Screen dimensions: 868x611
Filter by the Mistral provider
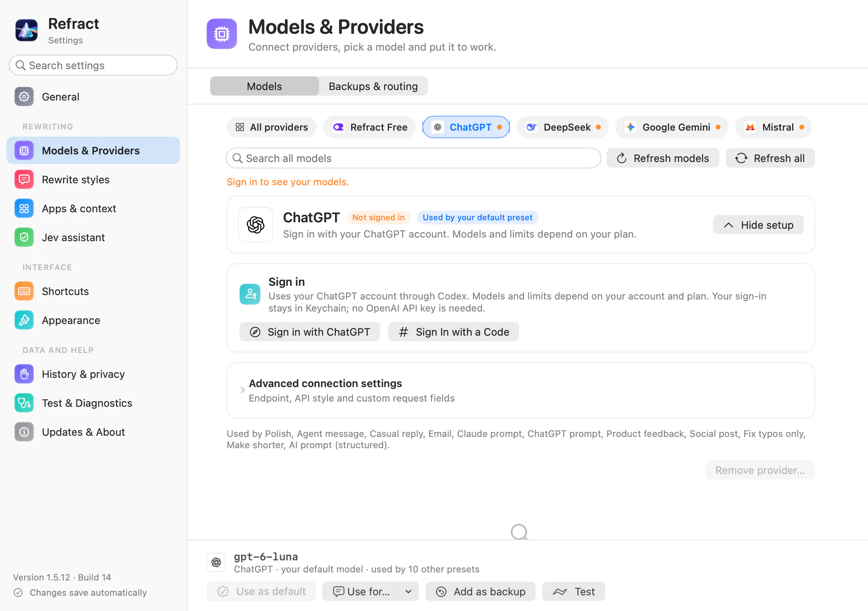point(774,127)
